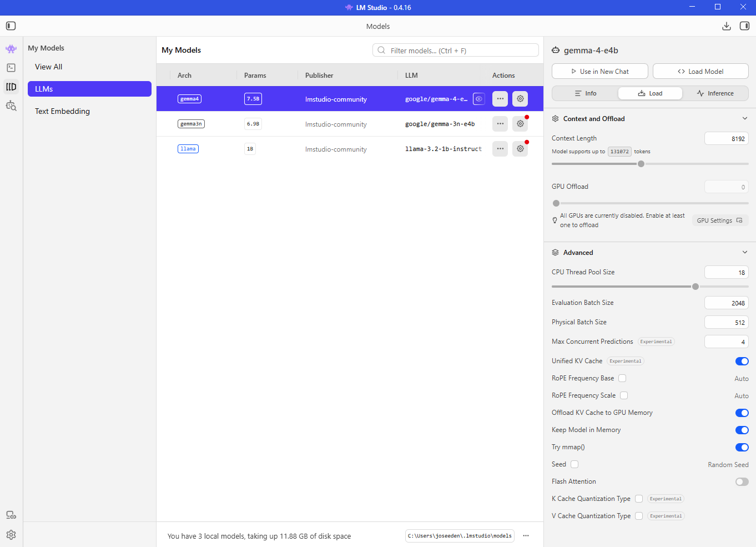Open more actions for google/gemma-3n-e4b
The image size is (756, 547).
(500, 124)
